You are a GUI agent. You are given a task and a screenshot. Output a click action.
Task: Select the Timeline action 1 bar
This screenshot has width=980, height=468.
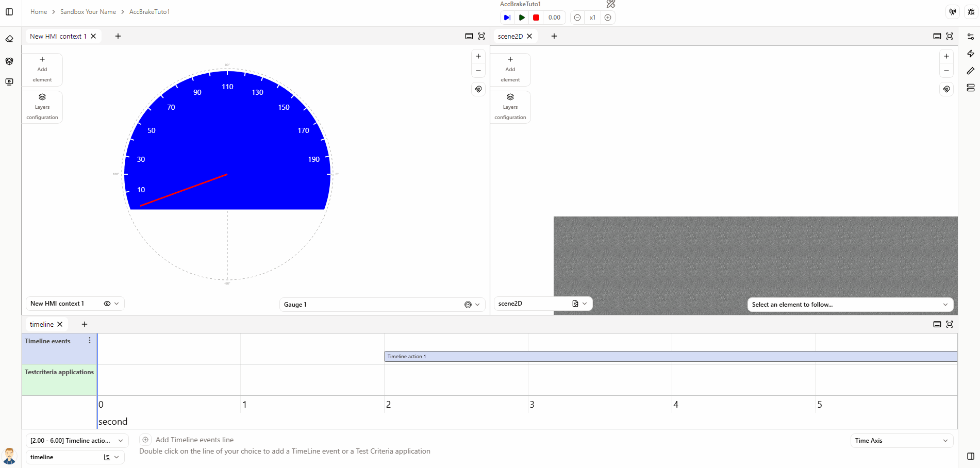670,357
